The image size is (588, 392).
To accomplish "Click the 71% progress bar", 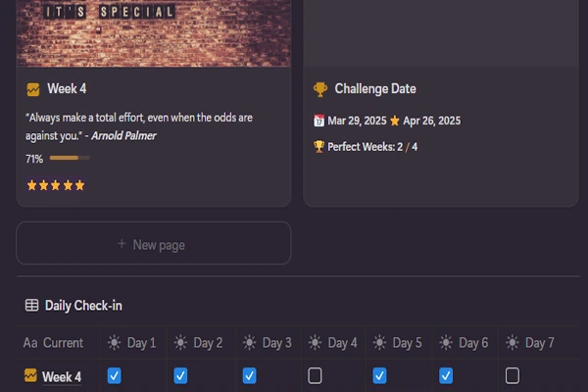I will click(x=64, y=158).
